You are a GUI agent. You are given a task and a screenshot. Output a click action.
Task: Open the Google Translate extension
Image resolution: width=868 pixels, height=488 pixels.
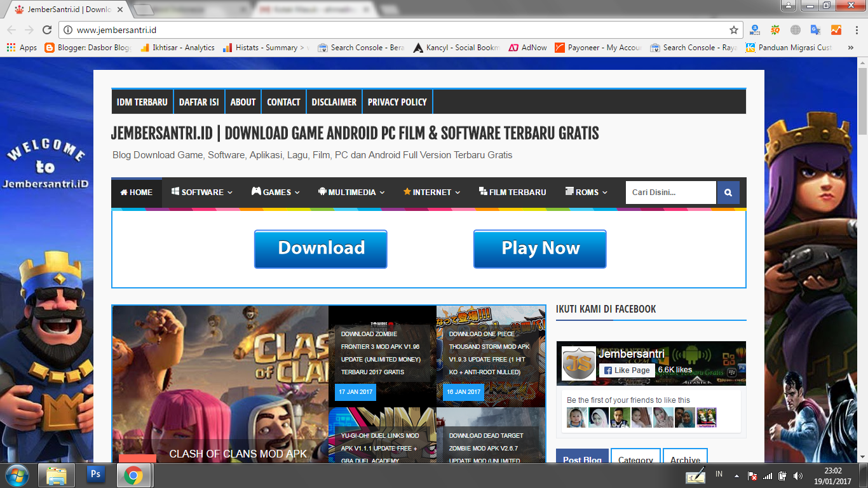coord(816,30)
